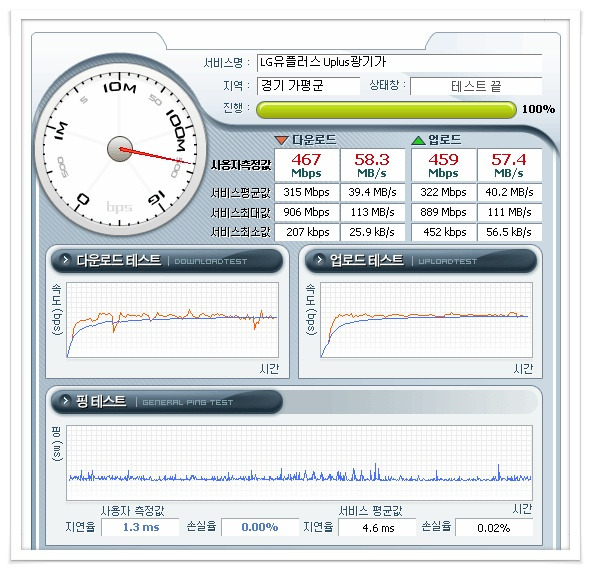The height and width of the screenshot is (570, 591).
Task: Click the 서비스최대값 row label
Action: click(240, 213)
